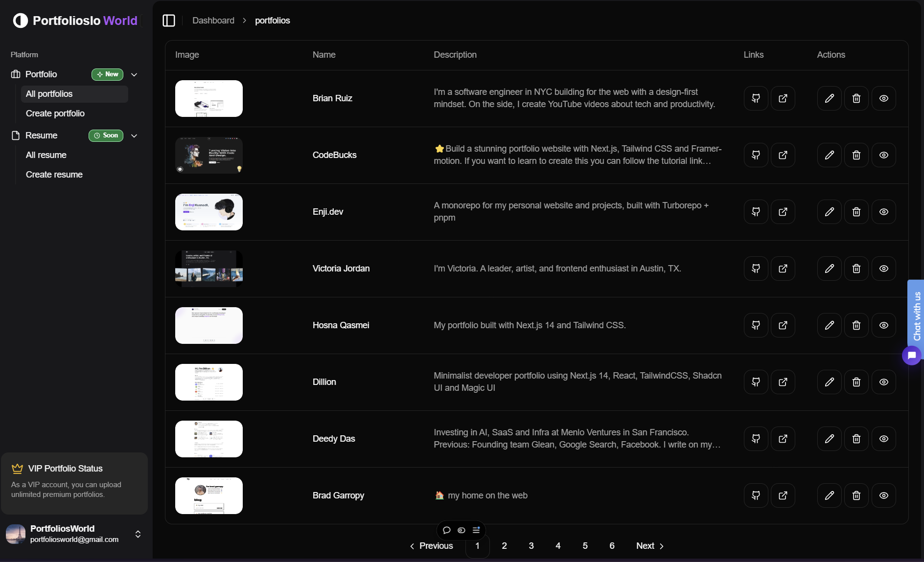Toggle visibility of Hosna Qasmei portfolio
Viewport: 924px width, 562px height.
[x=884, y=325]
